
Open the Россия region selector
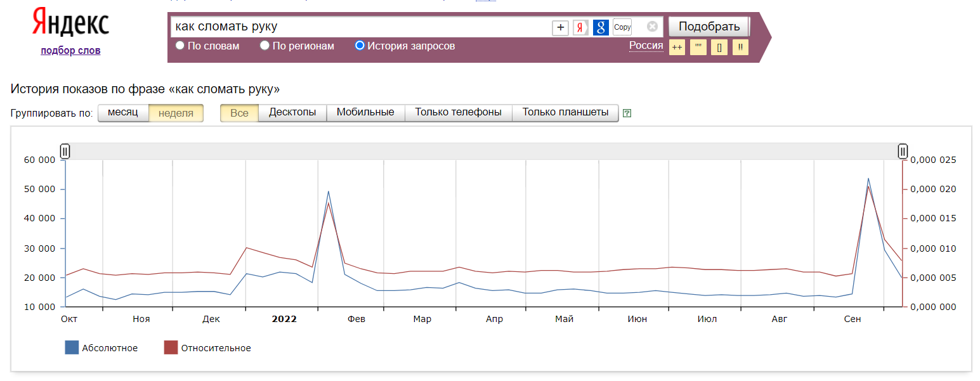pyautogui.click(x=646, y=46)
